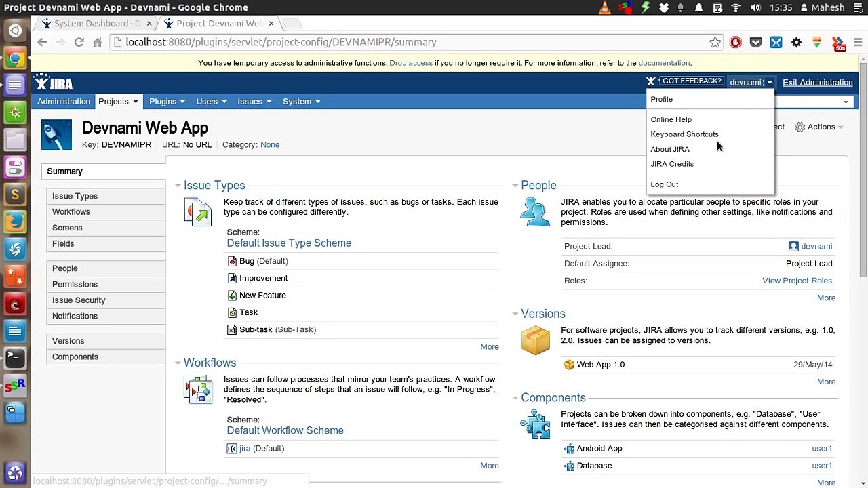Click the Components puzzle icon

tap(535, 424)
